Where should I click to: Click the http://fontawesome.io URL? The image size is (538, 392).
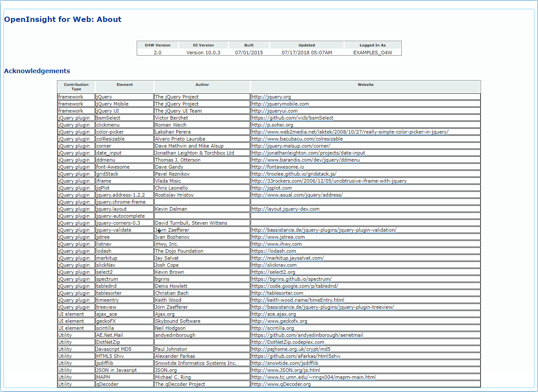(277, 167)
